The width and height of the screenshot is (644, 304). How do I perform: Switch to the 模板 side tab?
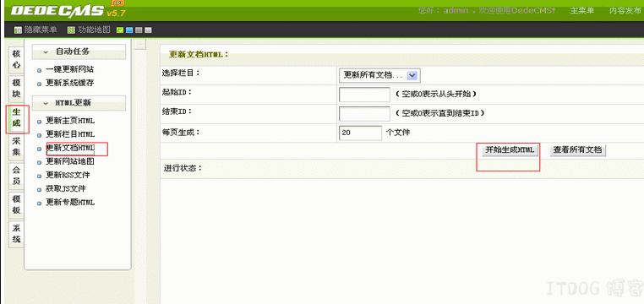point(16,204)
